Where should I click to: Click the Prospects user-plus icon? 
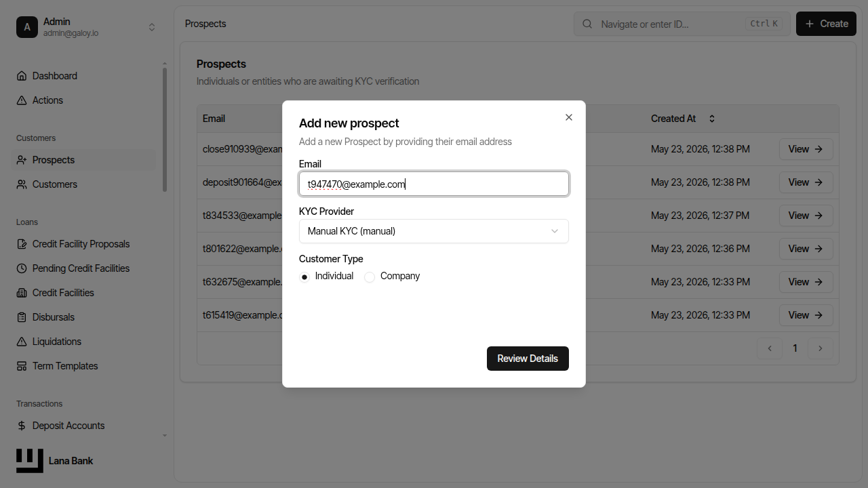point(22,160)
